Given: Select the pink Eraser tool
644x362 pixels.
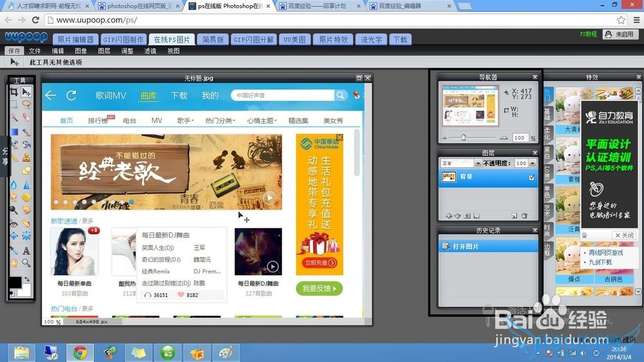Looking at the screenshot, I should [x=26, y=117].
